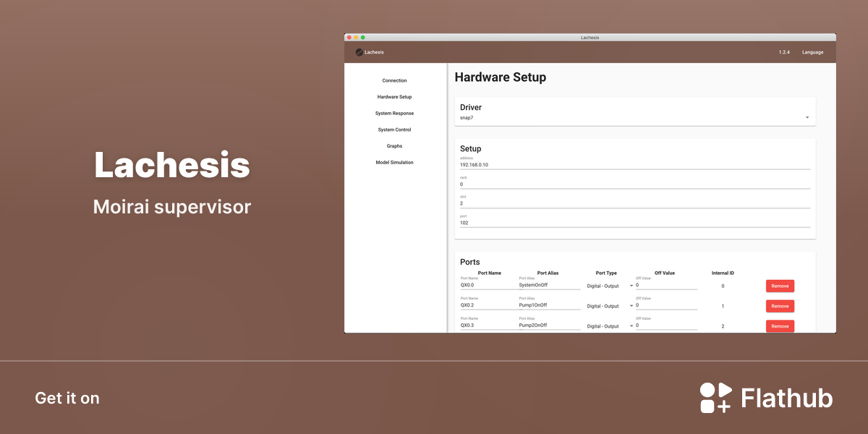Click Internal ID value 1
Viewport: 868px width, 434px height.
(723, 306)
